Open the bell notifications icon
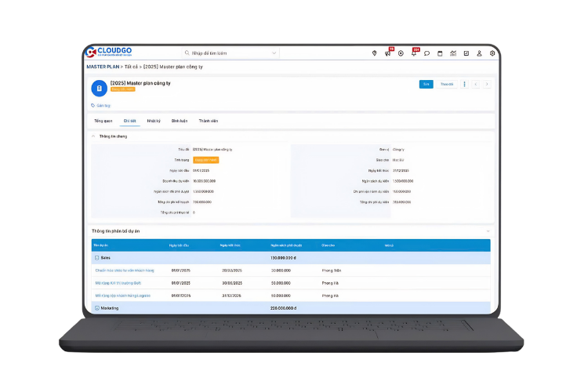 click(414, 53)
